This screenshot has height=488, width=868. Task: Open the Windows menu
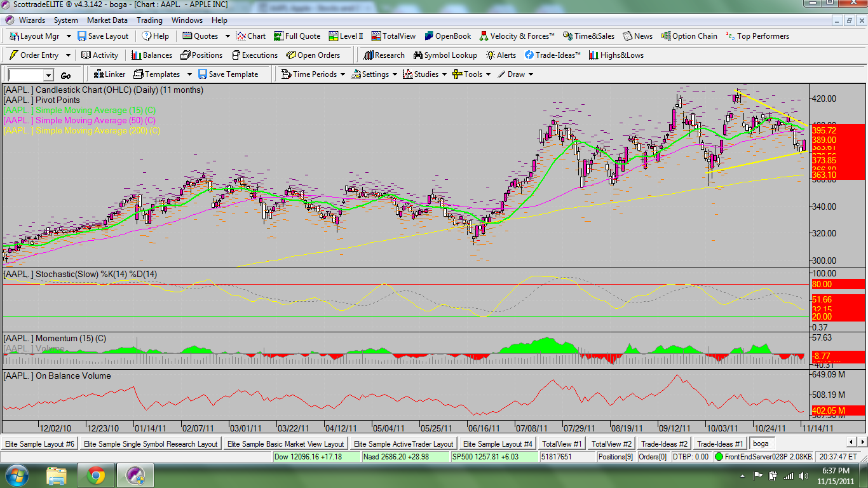187,20
